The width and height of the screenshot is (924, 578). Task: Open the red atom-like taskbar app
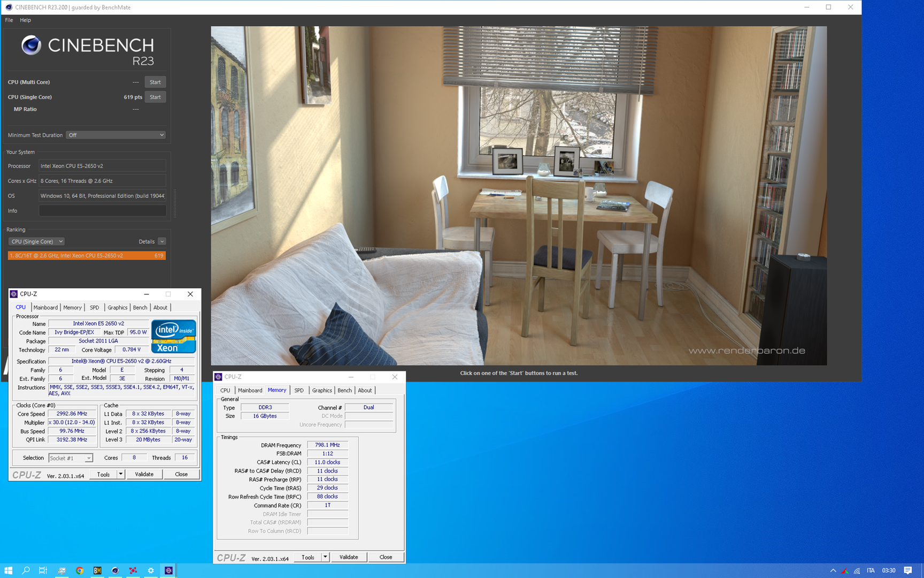point(133,571)
